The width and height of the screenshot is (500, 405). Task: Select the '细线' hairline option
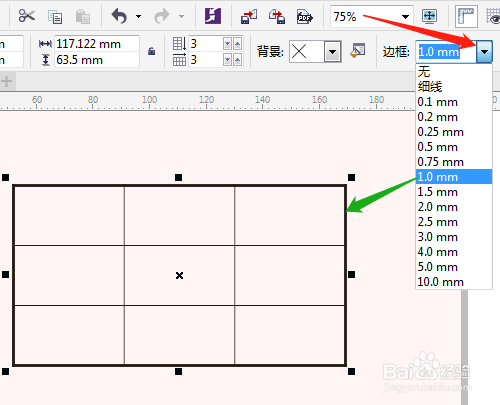454,87
